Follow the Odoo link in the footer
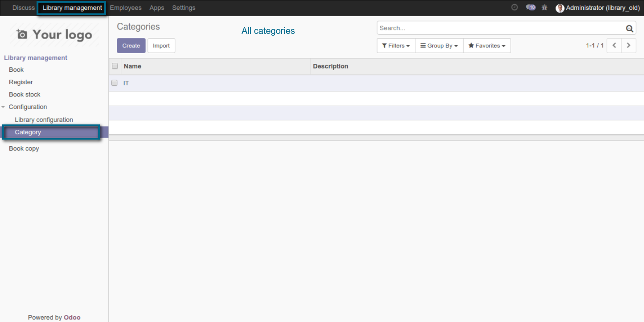 [x=72, y=318]
